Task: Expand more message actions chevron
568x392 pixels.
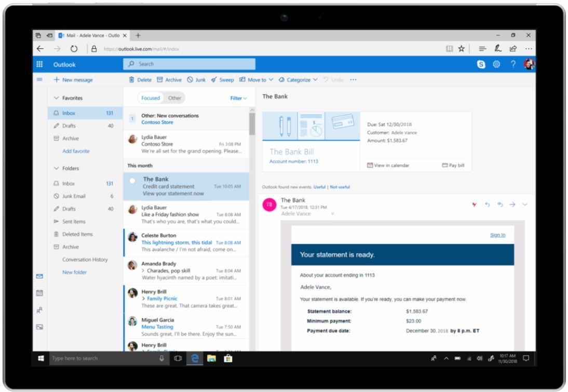Action: 525,205
